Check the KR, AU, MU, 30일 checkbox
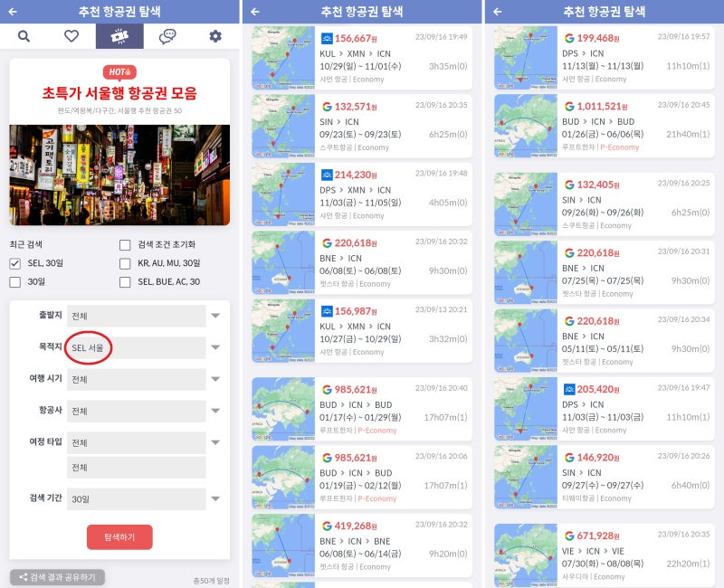Viewport: 724px width, 588px height. coord(124,263)
